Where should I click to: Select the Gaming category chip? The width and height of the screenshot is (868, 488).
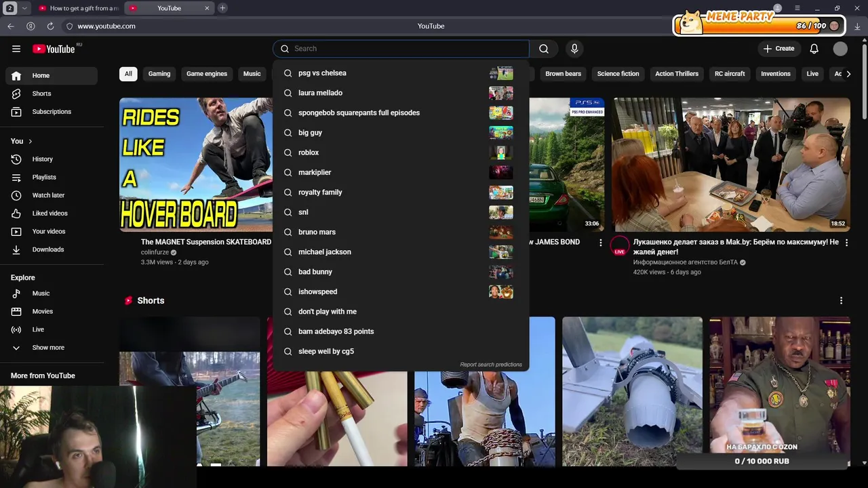(159, 74)
